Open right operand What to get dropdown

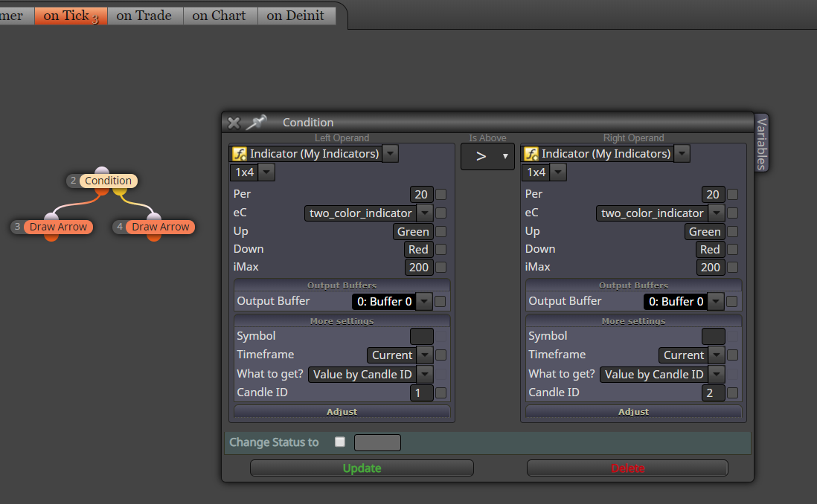click(x=717, y=375)
